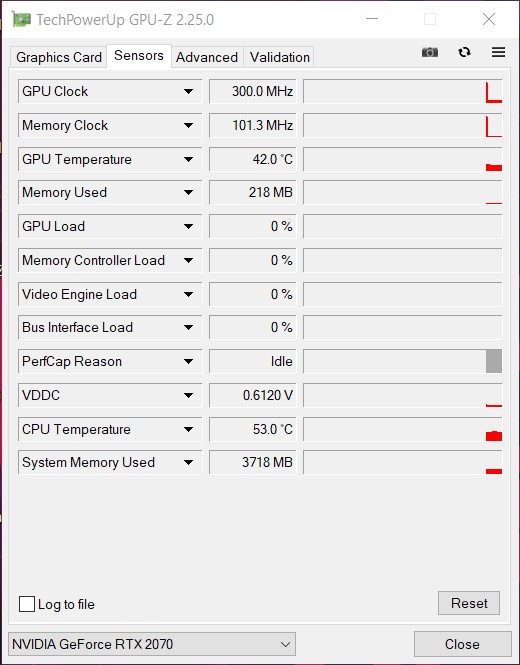Click the GPU-Z app icon in title bar
The height and width of the screenshot is (665, 520).
click(21, 20)
